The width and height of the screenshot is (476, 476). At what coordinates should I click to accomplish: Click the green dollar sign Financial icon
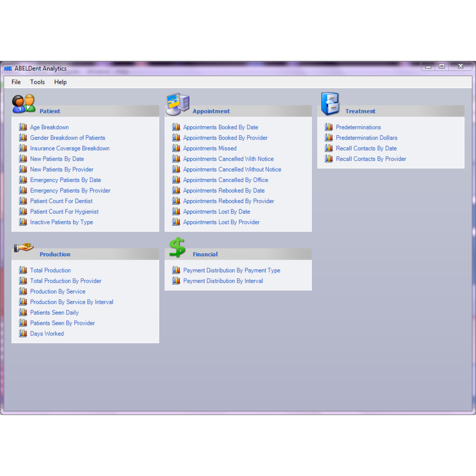point(177,247)
